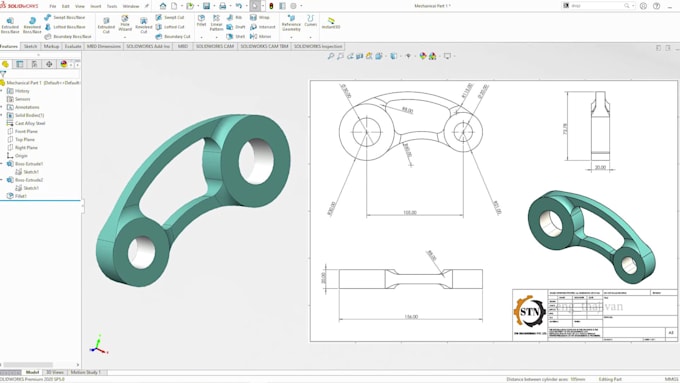
Task: Apply the Fillet tool from ribbon
Action: (201, 20)
